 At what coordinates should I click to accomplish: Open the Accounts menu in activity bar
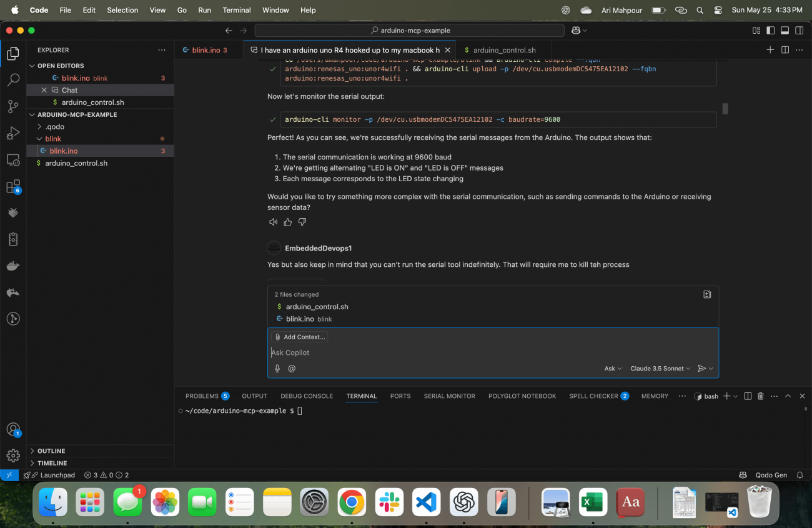[x=13, y=430]
